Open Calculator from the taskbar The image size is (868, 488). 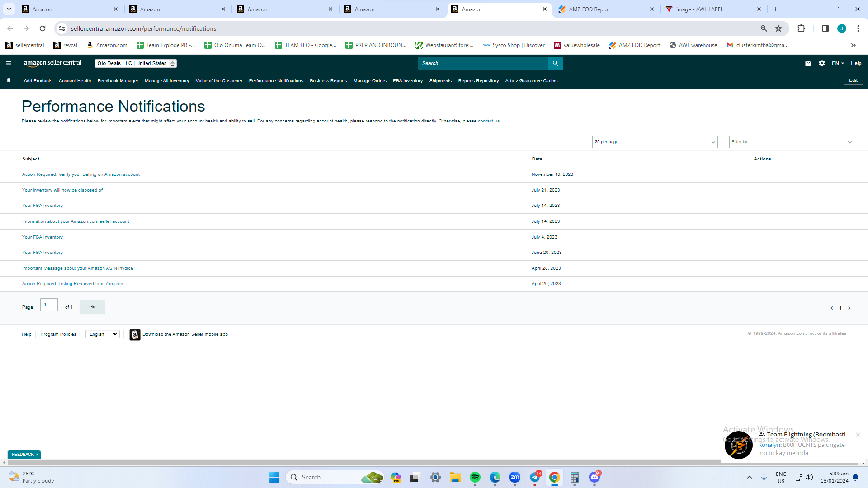pos(575,477)
